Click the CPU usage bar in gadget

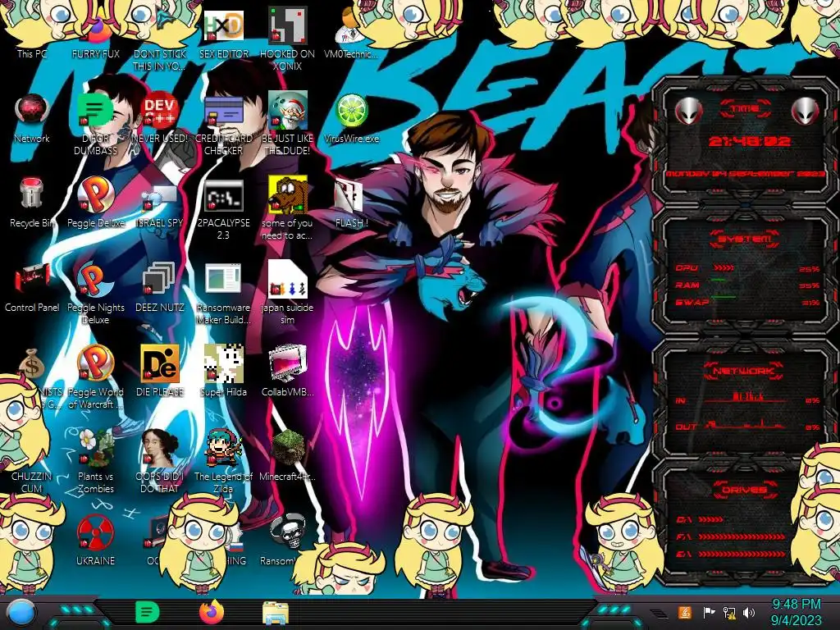click(724, 268)
